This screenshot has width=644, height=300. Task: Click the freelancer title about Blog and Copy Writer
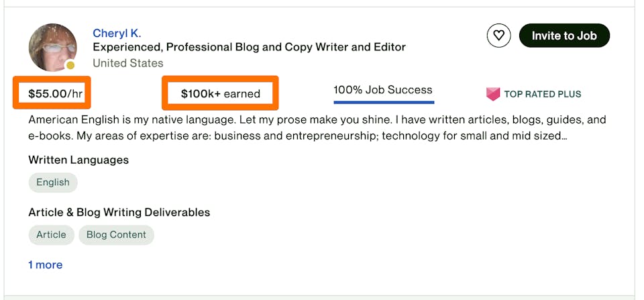click(249, 48)
